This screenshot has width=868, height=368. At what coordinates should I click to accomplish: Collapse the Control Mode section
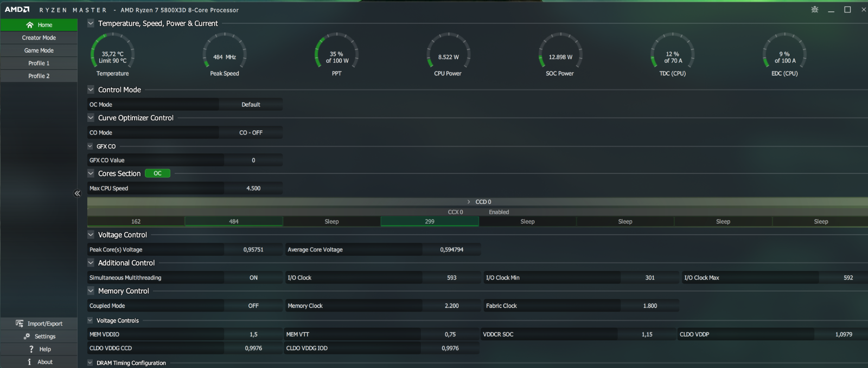tap(91, 90)
